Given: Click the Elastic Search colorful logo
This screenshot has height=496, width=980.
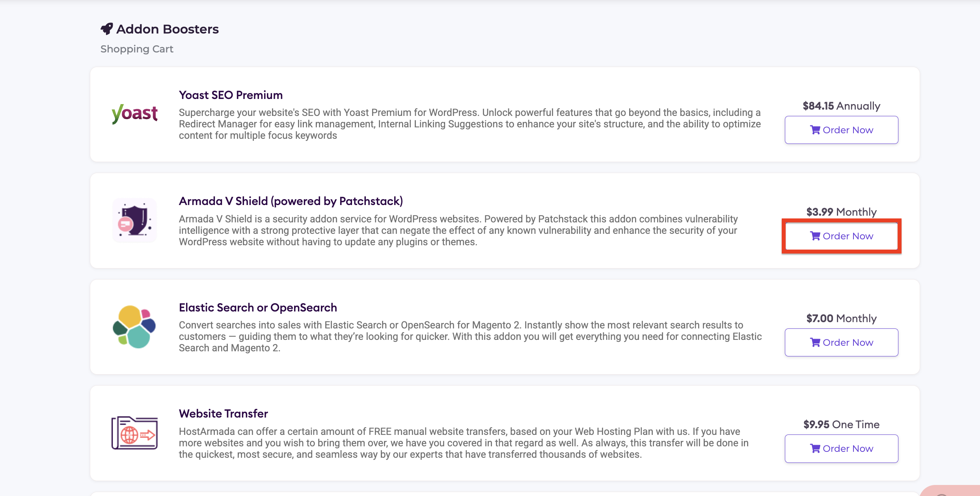Looking at the screenshot, I should pos(134,326).
